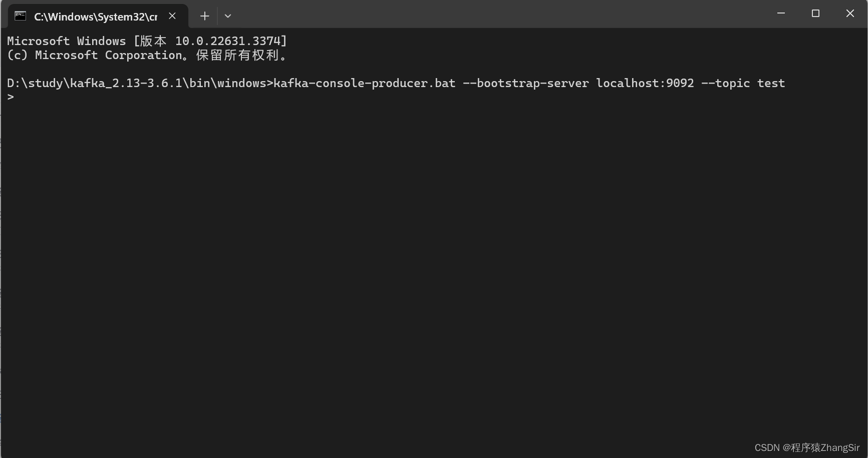Click the empty title bar area
The height and width of the screenshot is (458, 868).
[501, 14]
